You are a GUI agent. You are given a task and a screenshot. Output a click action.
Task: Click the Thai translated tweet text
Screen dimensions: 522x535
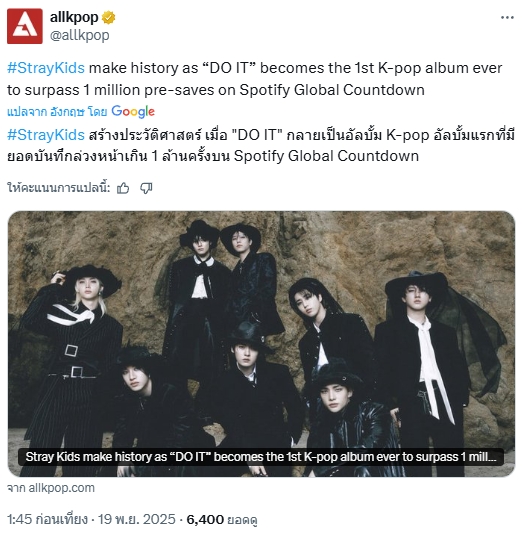click(x=261, y=146)
